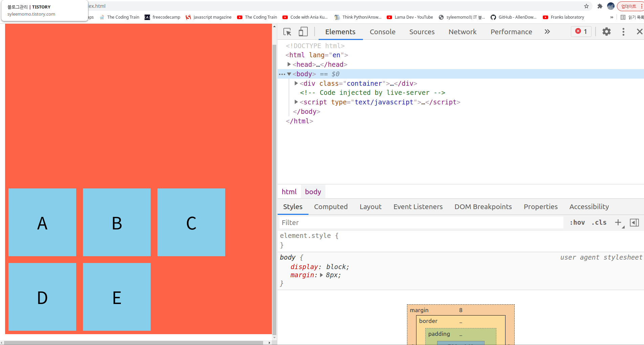Open the Franks laboratory bookmark

pos(563,17)
